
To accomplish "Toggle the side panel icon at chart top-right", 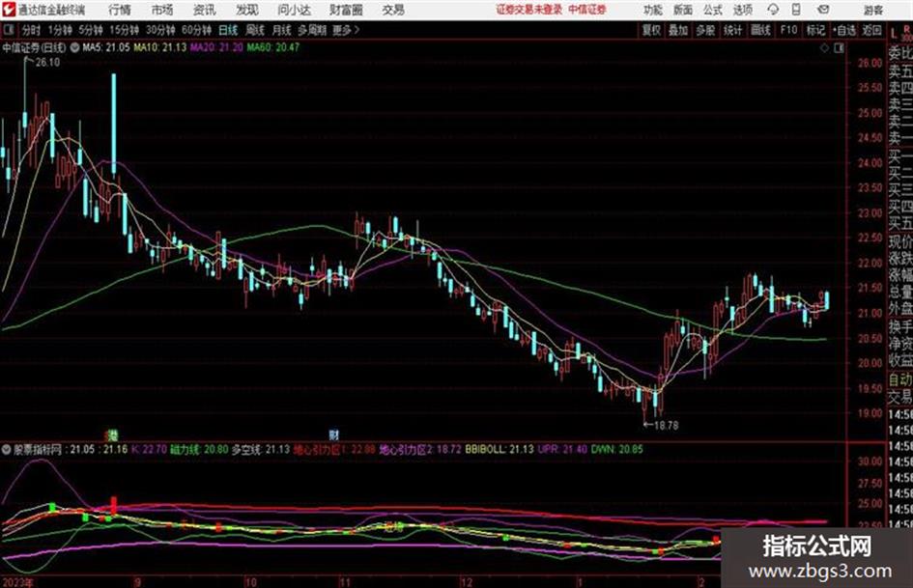I will (x=839, y=48).
